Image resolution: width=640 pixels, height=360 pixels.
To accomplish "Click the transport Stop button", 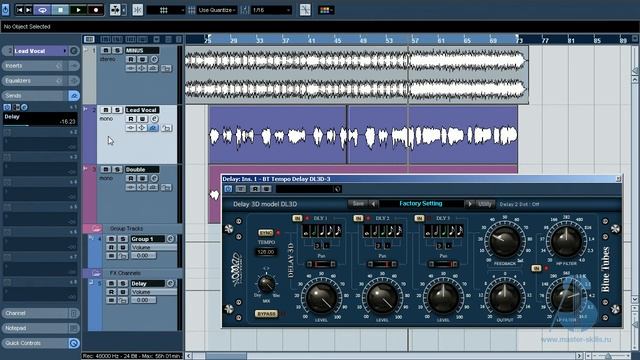I will [x=60, y=10].
